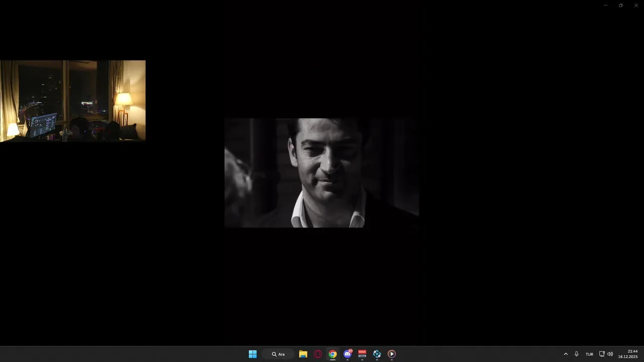Open the clock showing 21:44
This screenshot has width=644, height=362.
(628, 354)
